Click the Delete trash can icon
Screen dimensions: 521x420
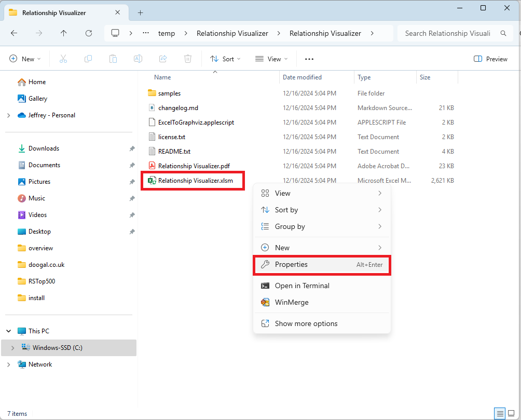point(188,59)
